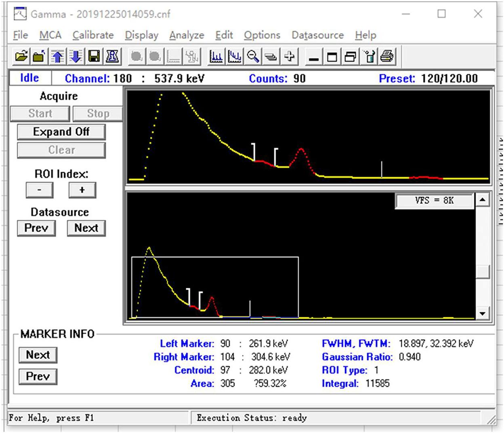Viewport: 504px width, 433px height.
Task: Click the vertical scale scrollbar thumb
Action: tap(483, 272)
